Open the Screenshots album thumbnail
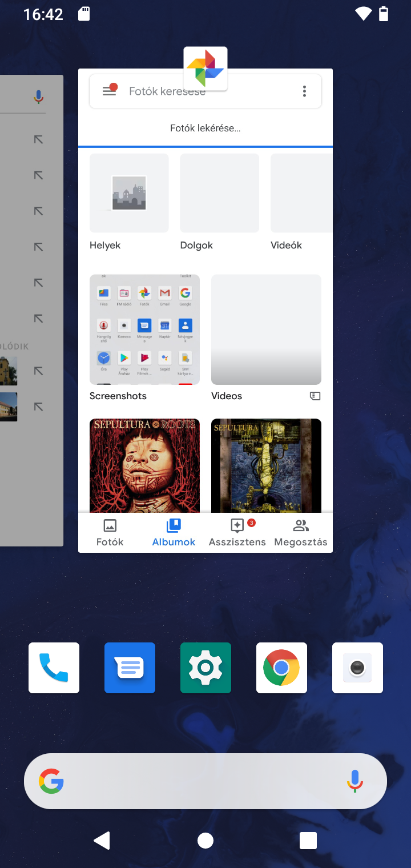Viewport: 411px width, 868px height. 144,329
